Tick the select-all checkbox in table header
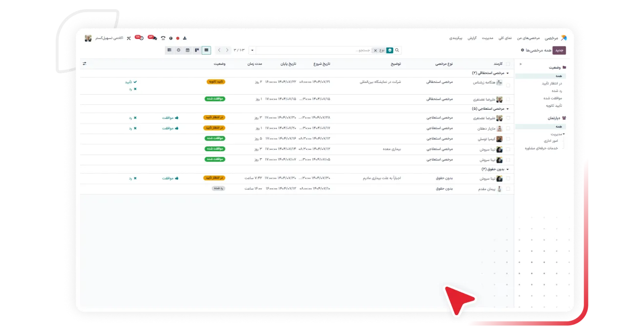The image size is (644, 335). tap(508, 64)
